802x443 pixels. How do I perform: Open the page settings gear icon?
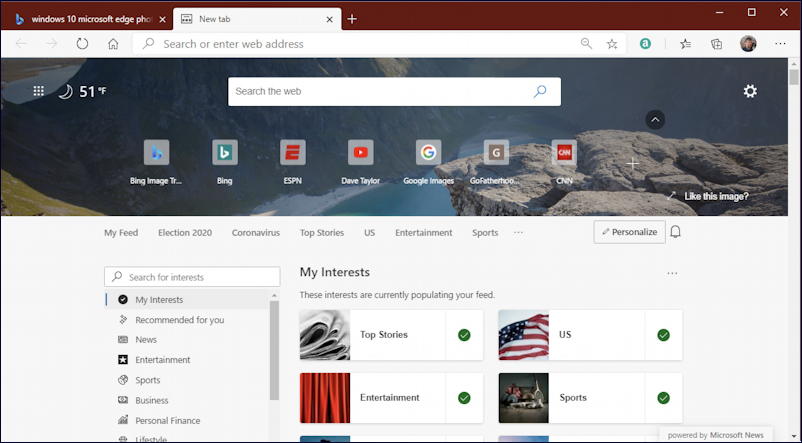(750, 92)
